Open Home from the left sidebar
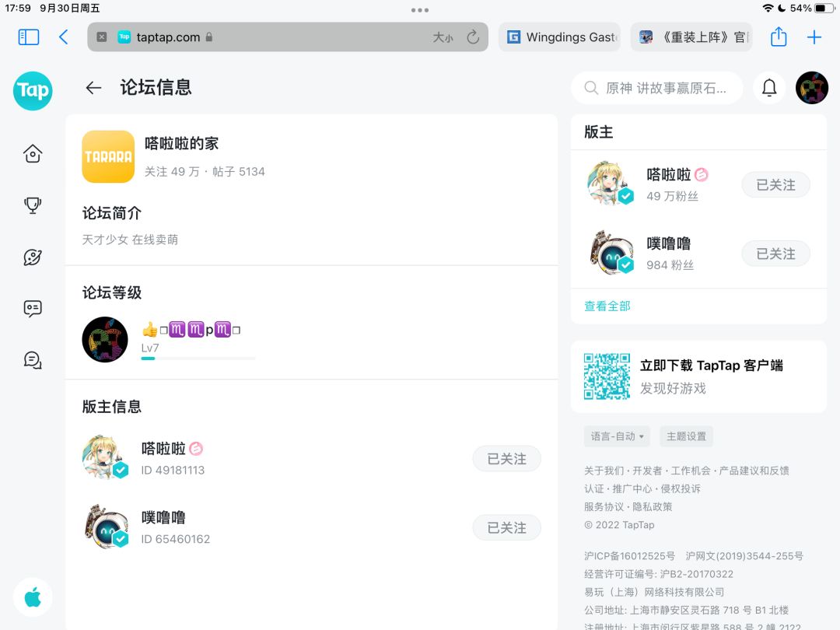The height and width of the screenshot is (630, 840). (x=33, y=154)
